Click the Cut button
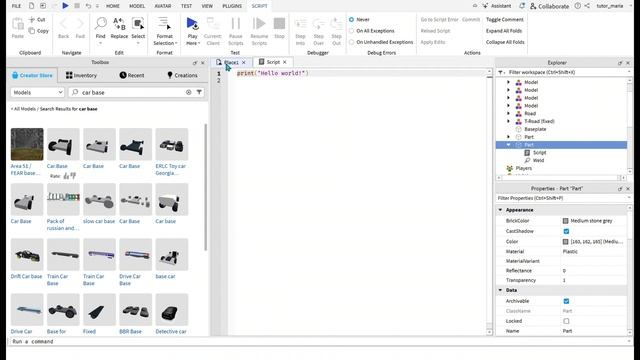The height and width of the screenshot is (360, 640). pos(37,20)
